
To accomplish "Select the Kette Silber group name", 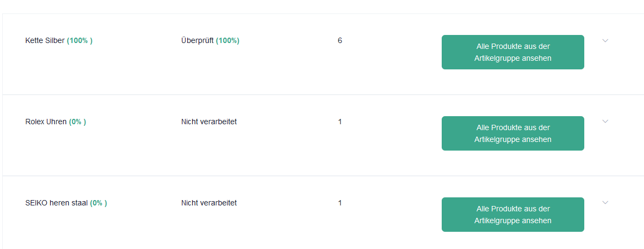I will click(x=45, y=41).
